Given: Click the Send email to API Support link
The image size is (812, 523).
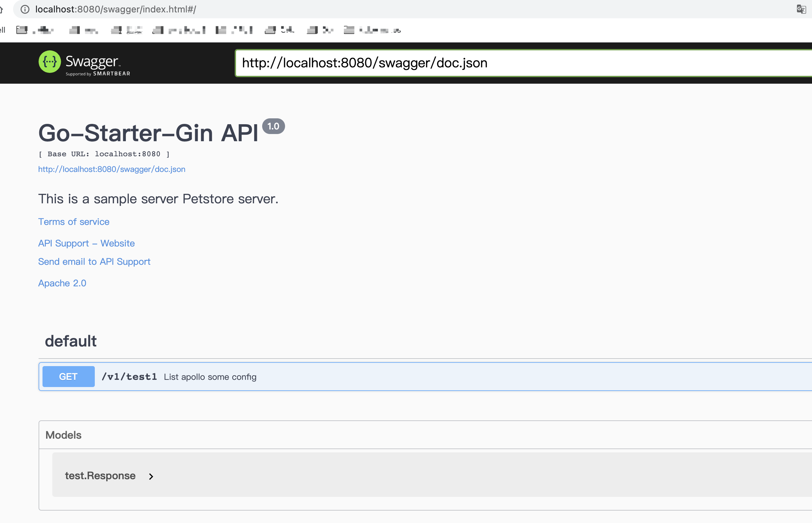Looking at the screenshot, I should [x=94, y=261].
